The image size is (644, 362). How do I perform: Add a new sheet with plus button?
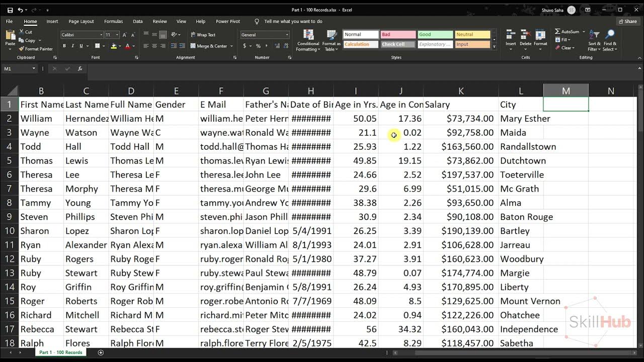tap(101, 352)
